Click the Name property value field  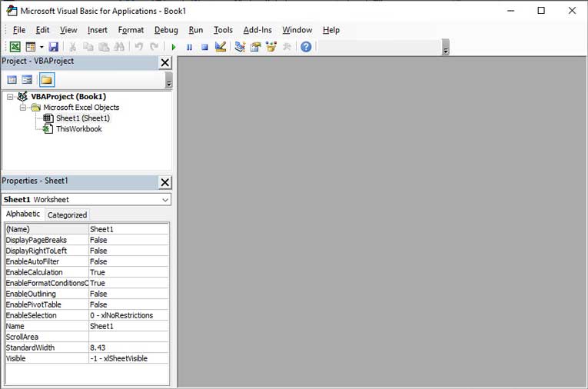pyautogui.click(x=128, y=327)
